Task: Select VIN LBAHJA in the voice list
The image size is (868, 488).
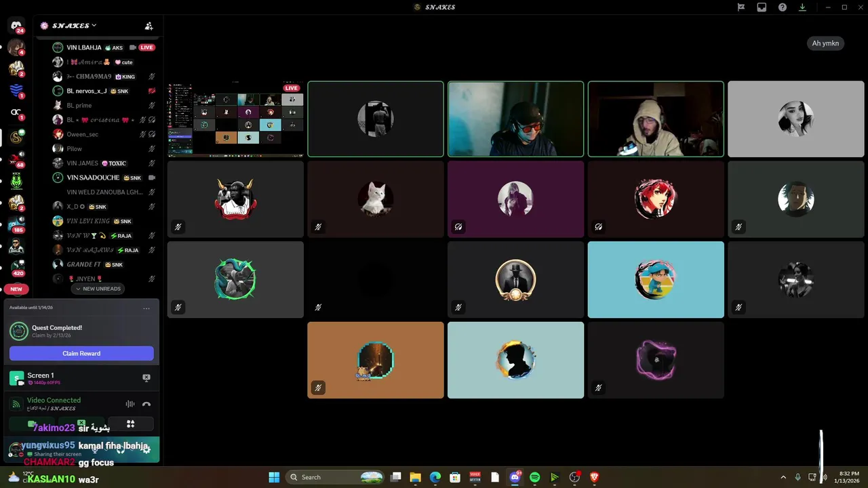Action: point(105,47)
